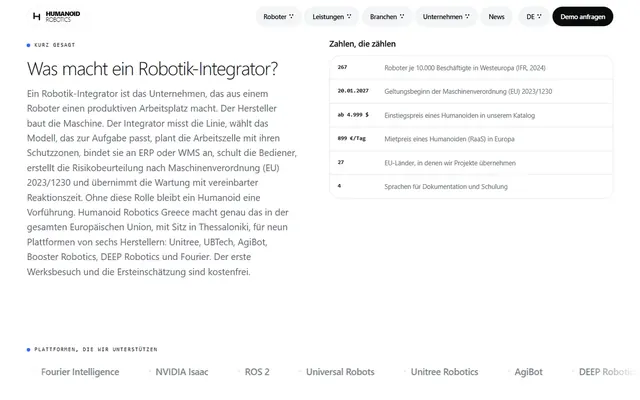Select the NVIDIA Isaac platform entry

coord(182,372)
